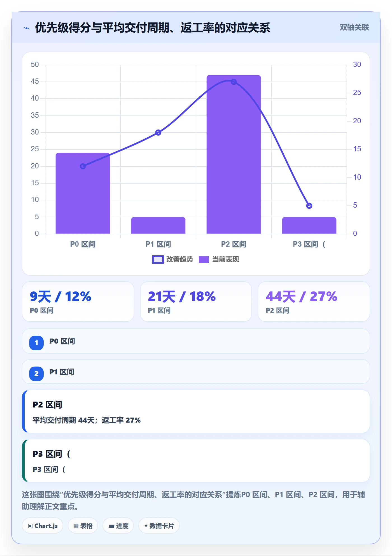This screenshot has width=392, height=556.
Task: Select the line peak point at P2
Action: [x=234, y=82]
